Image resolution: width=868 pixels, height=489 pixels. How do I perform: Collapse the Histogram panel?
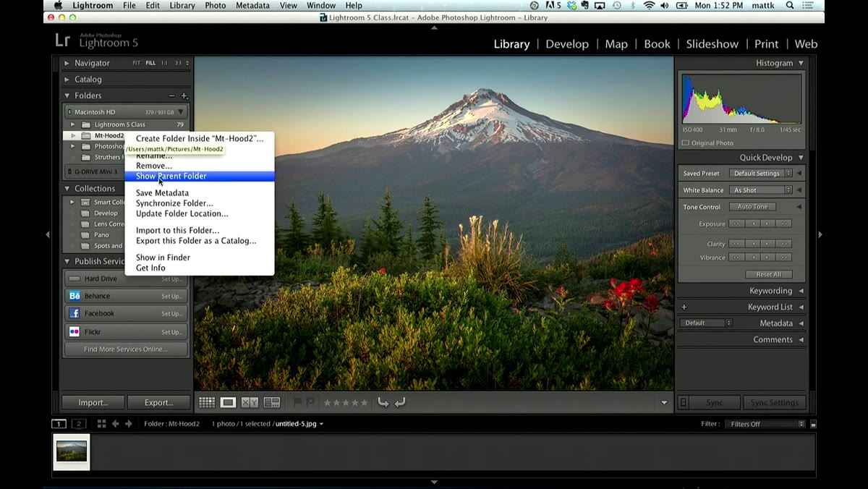click(x=801, y=63)
